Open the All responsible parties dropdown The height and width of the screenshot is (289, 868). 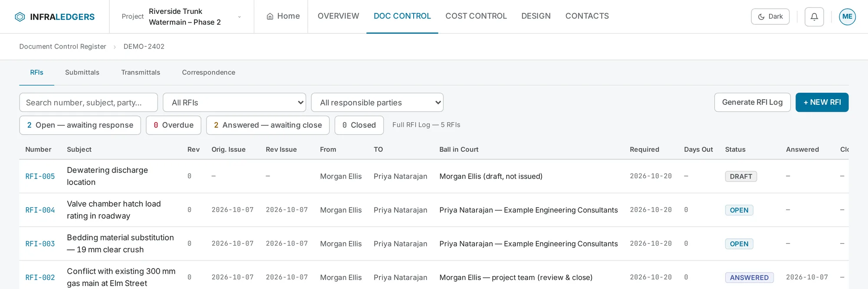pyautogui.click(x=377, y=103)
